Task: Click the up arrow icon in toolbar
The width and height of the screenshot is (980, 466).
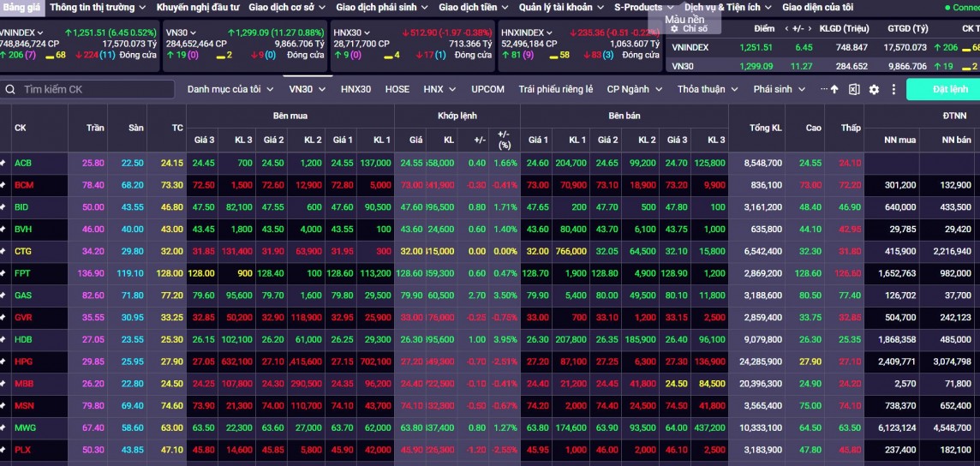Action: [x=834, y=89]
